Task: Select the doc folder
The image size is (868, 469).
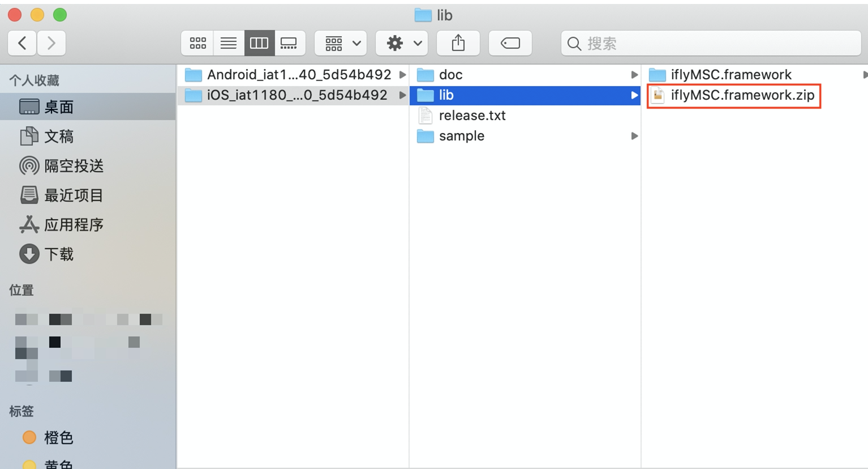Action: (525, 75)
